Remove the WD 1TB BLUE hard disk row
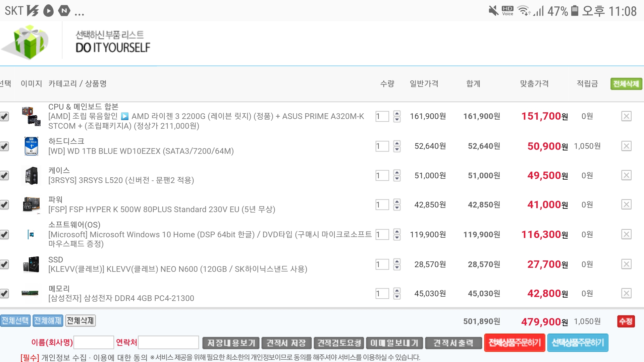This screenshot has width=644, height=362. tap(626, 146)
